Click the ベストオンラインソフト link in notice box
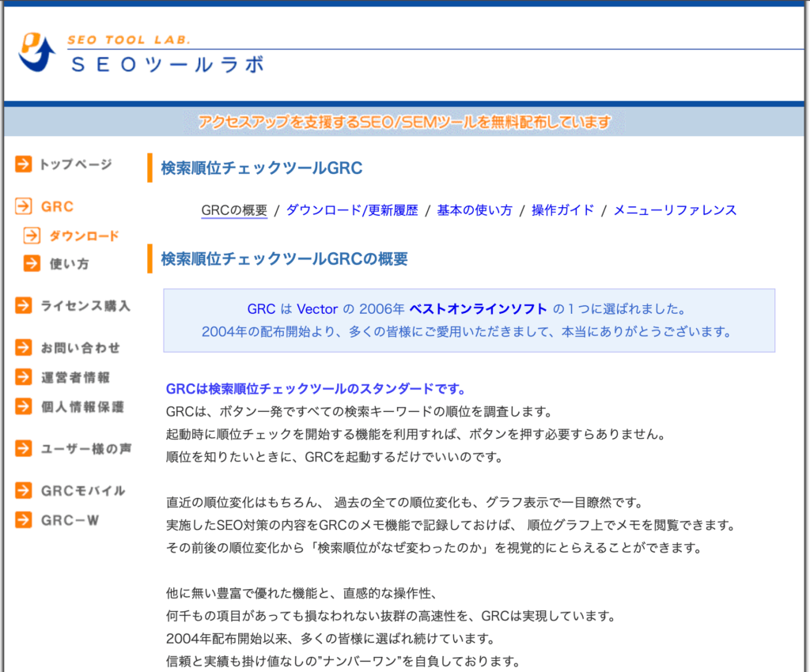Image resolution: width=810 pixels, height=672 pixels. click(478, 308)
